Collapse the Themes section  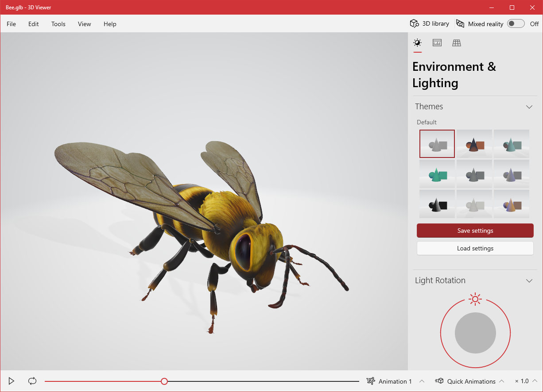click(529, 107)
